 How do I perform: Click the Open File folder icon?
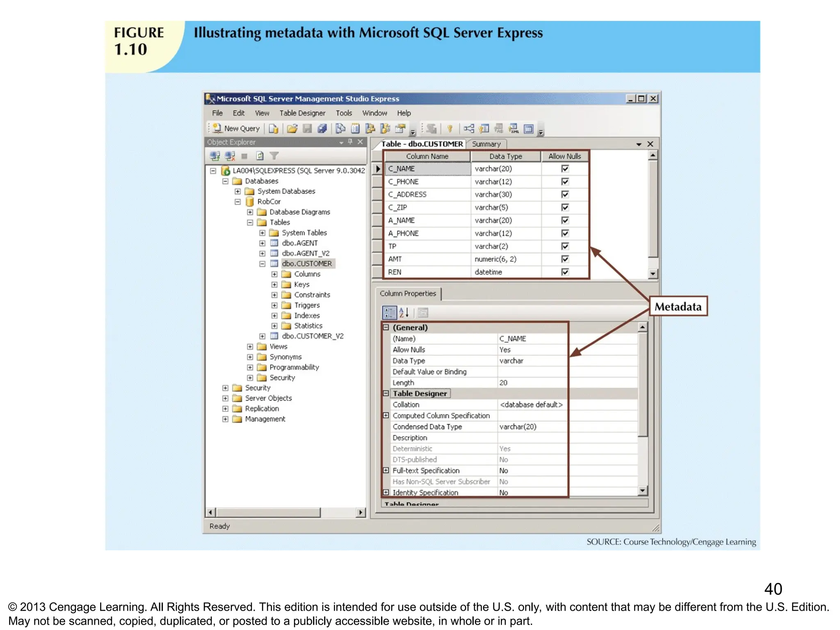(292, 129)
